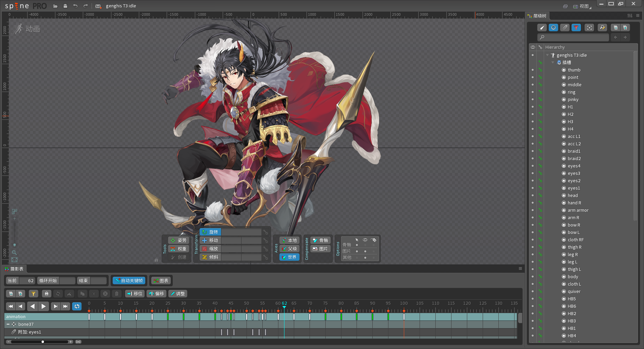Open dopesheet panel hamburger menu
The image size is (644, 349).
520,268
